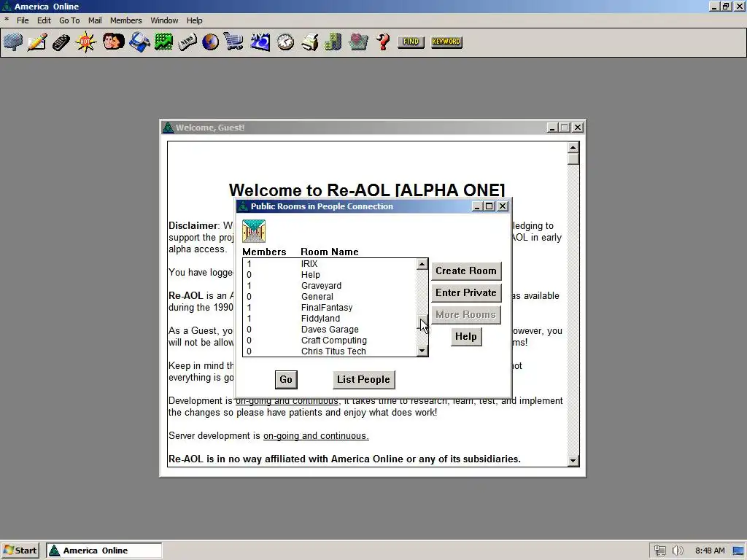Viewport: 747px width, 560px height.
Task: Click the volume speaker tray icon
Action: coord(677,551)
